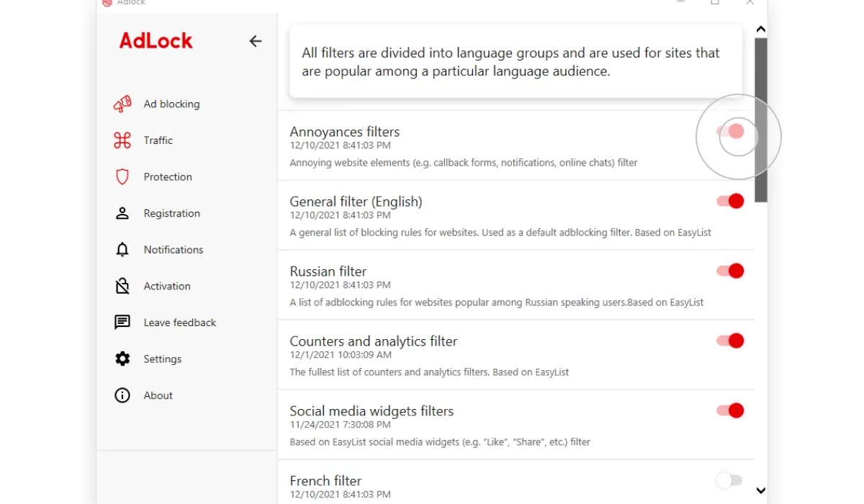
Task: Click the Protection shield icon
Action: [122, 176]
